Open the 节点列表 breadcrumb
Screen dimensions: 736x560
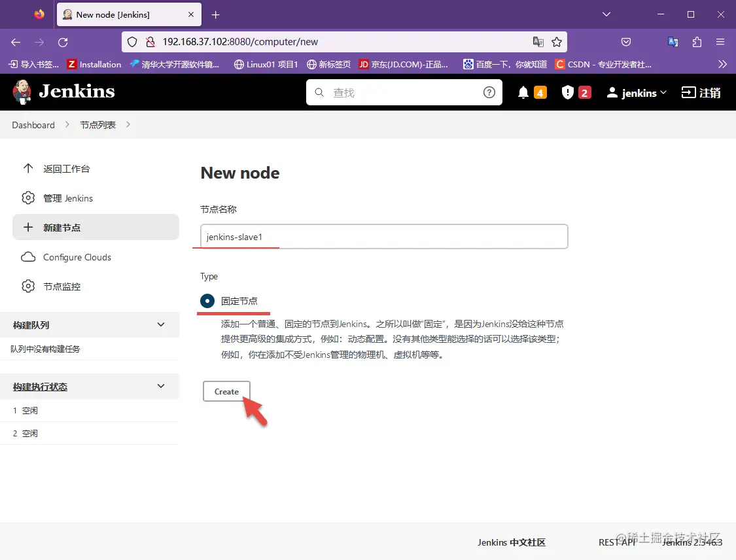97,125
